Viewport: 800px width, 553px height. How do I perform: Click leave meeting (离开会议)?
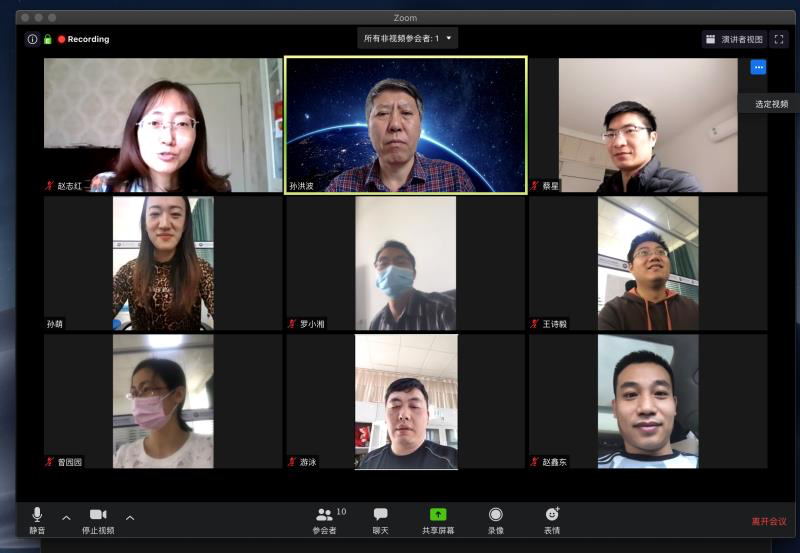point(768,521)
